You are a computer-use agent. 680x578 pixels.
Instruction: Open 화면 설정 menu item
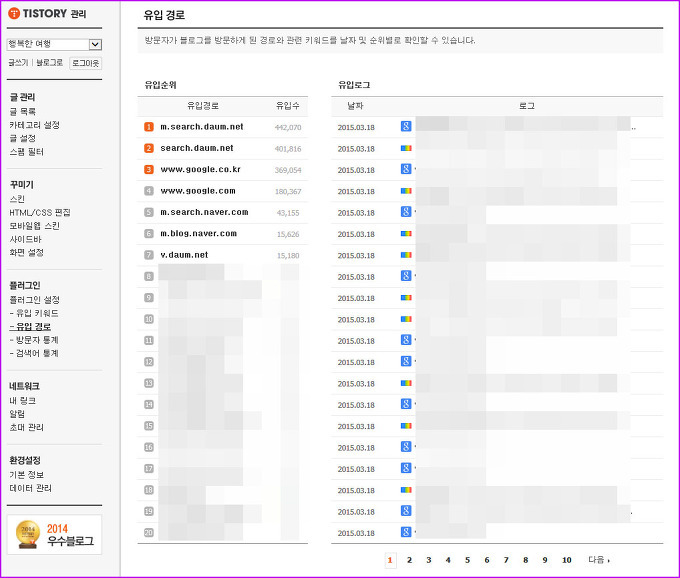(26, 253)
